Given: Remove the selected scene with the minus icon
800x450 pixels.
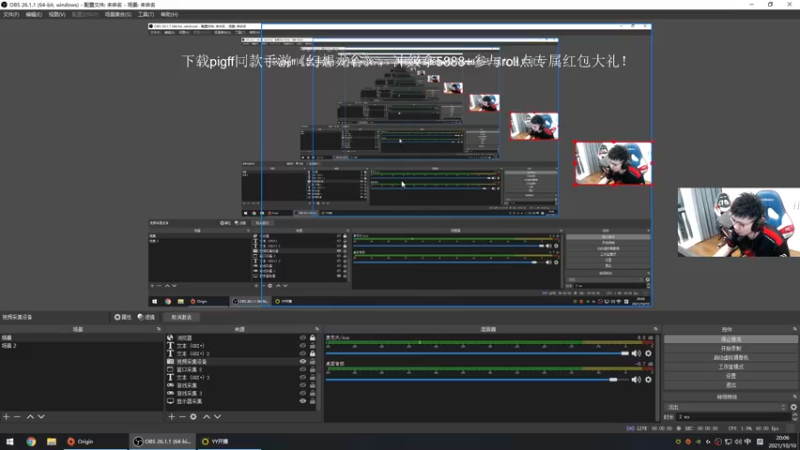Looking at the screenshot, I should [x=17, y=417].
